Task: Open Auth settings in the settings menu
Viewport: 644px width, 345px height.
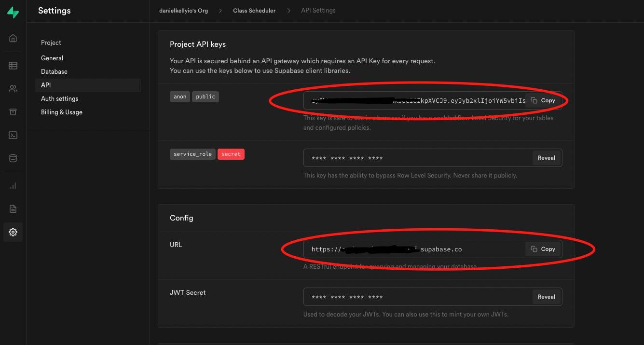Action: (59, 98)
